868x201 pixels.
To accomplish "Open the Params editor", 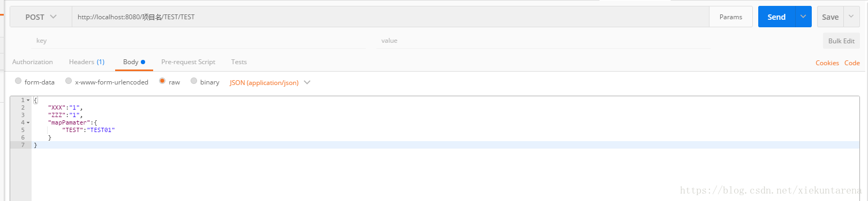I will [x=730, y=17].
